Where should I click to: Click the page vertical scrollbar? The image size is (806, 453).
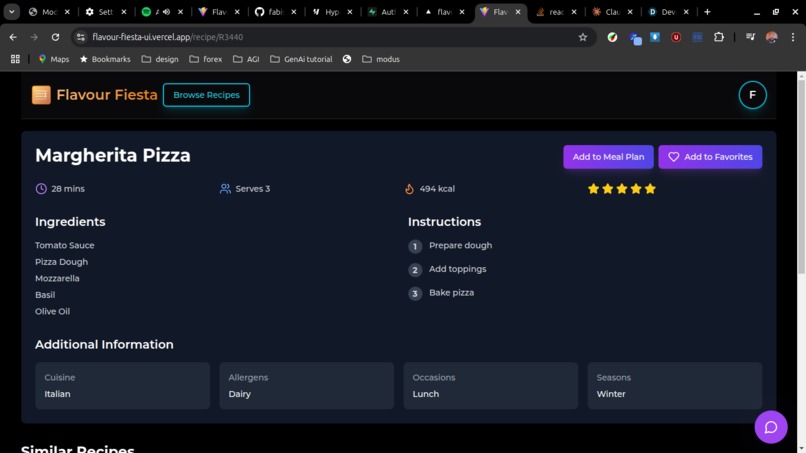click(801, 175)
